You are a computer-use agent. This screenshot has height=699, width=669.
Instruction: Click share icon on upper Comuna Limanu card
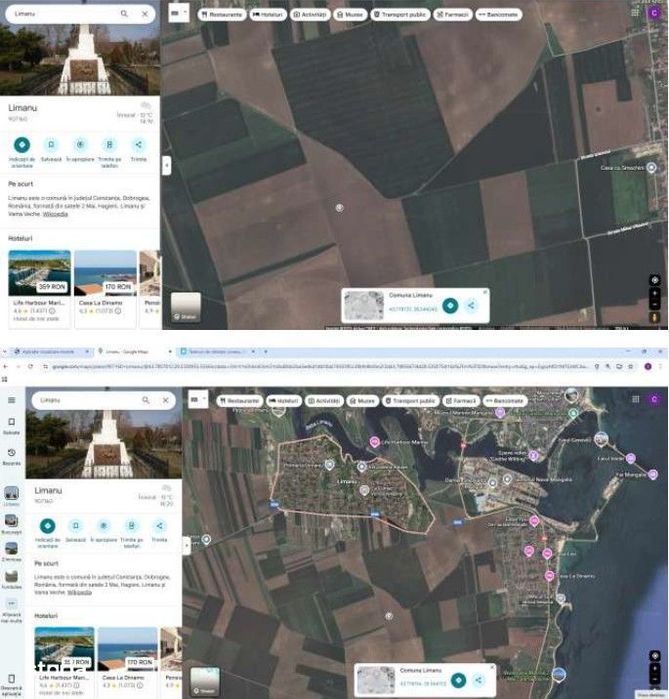[x=471, y=305]
